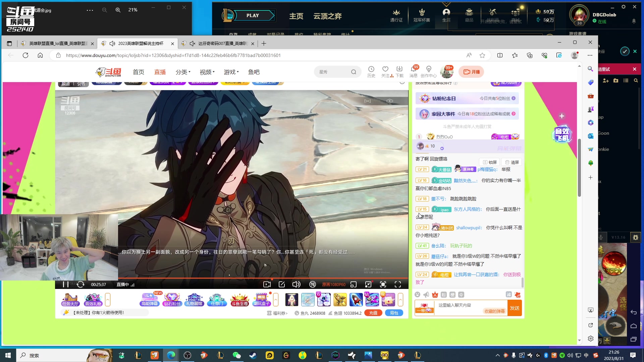Open the 福利券 coupons link
Viewport: 644px width, 362px height.
tap(277, 313)
